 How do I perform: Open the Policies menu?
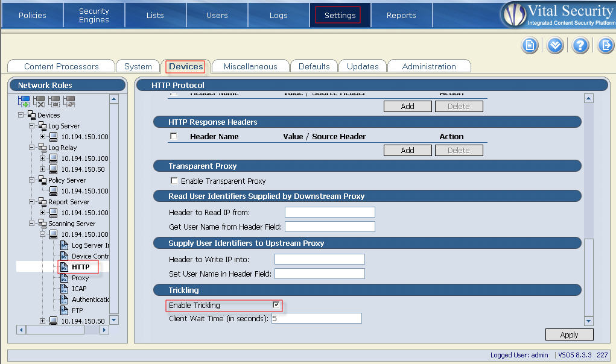coord(33,15)
